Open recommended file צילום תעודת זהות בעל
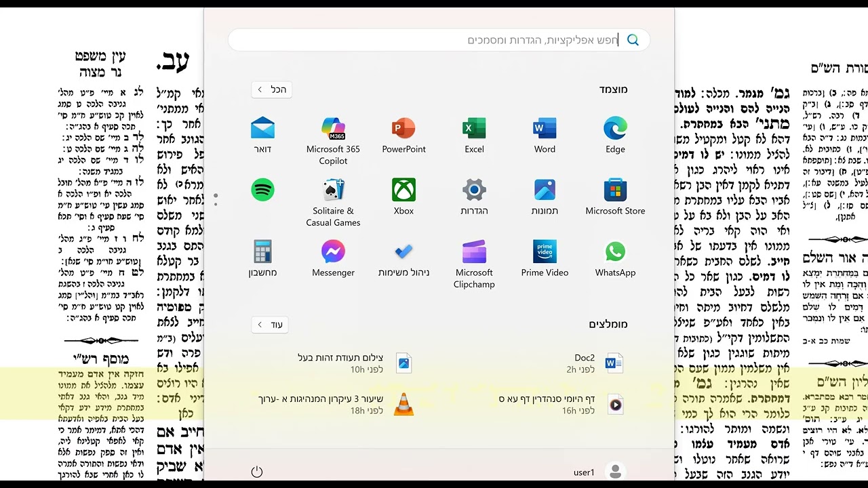This screenshot has height=488, width=868. click(354, 363)
